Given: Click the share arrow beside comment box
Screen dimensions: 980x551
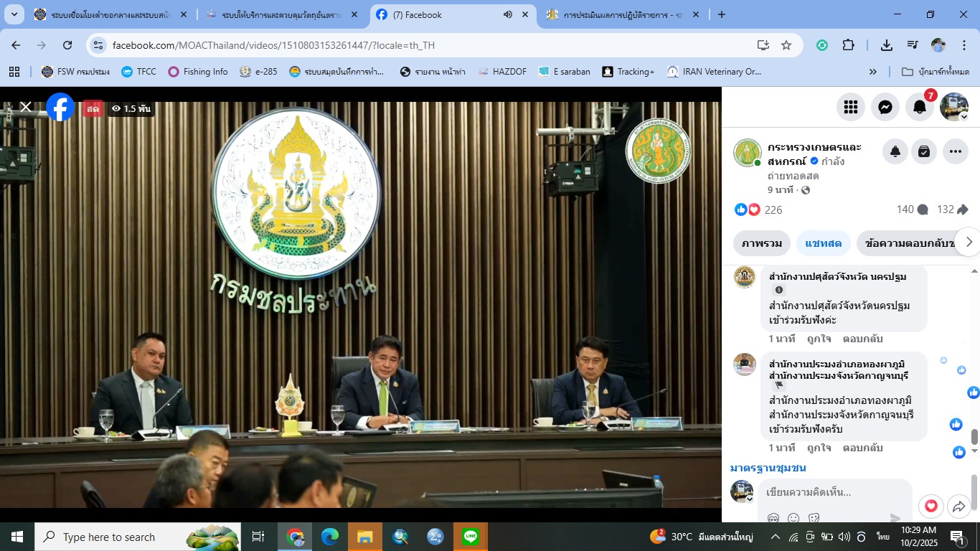Looking at the screenshot, I should coord(958,507).
